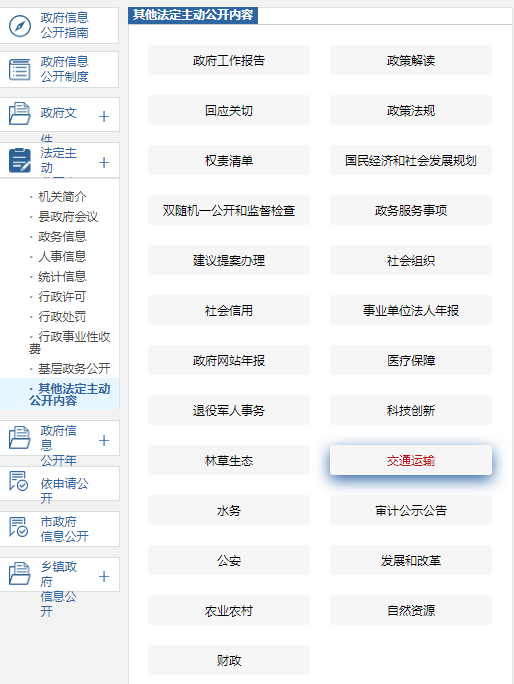Screen dimensions: 514x684
Task: Click the folder icon beside 政府信息公开年
Action: tap(20, 438)
